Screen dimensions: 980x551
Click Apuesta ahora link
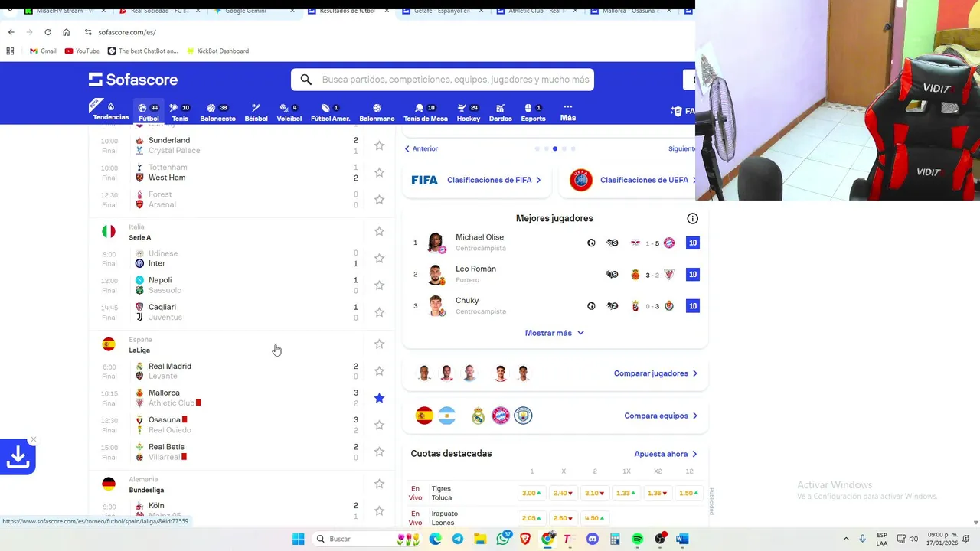coord(665,454)
